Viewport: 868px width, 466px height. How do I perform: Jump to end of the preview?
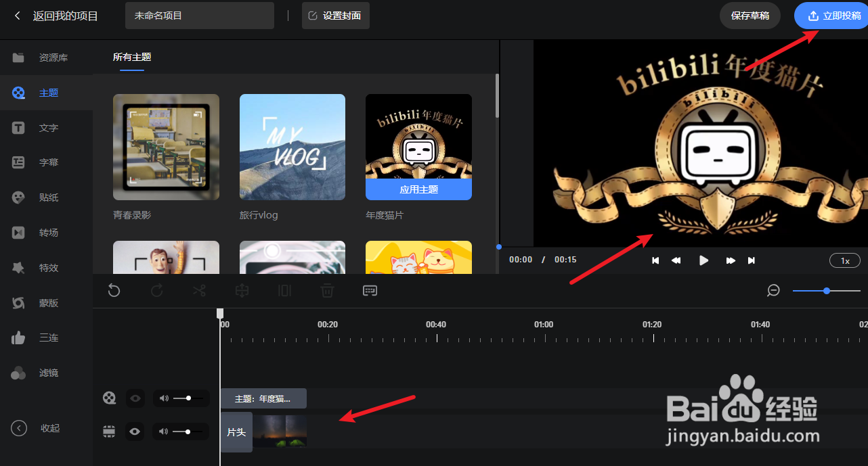[751, 260]
